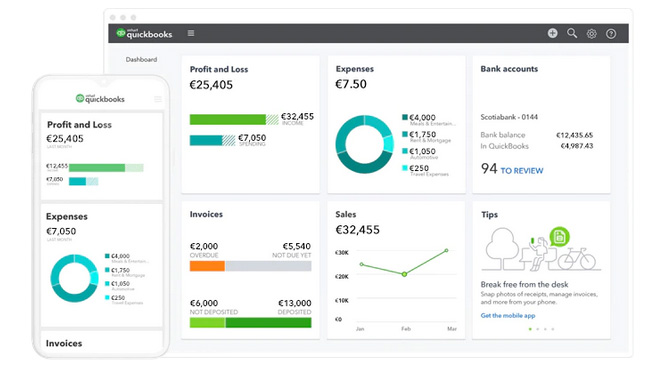Click the green Income bar in Profit and Loss
Screen dimensions: 651x368
coord(228,120)
